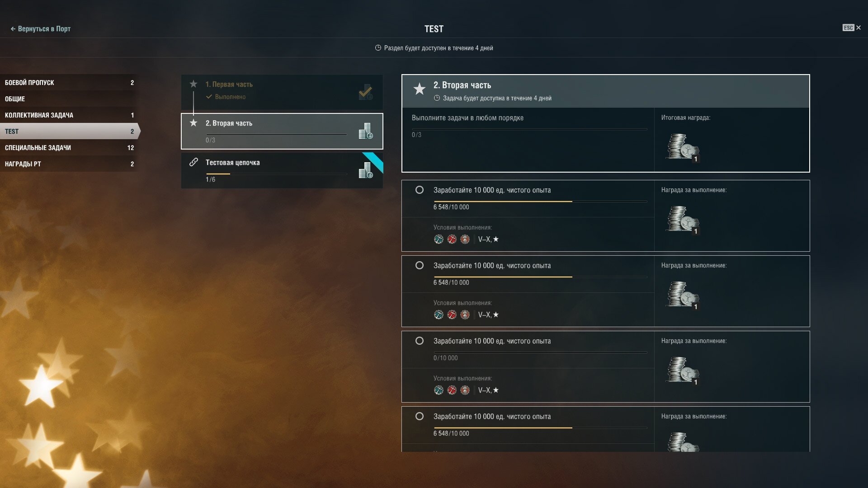
Task: Click the Вернуться в Порт link
Action: click(x=41, y=28)
